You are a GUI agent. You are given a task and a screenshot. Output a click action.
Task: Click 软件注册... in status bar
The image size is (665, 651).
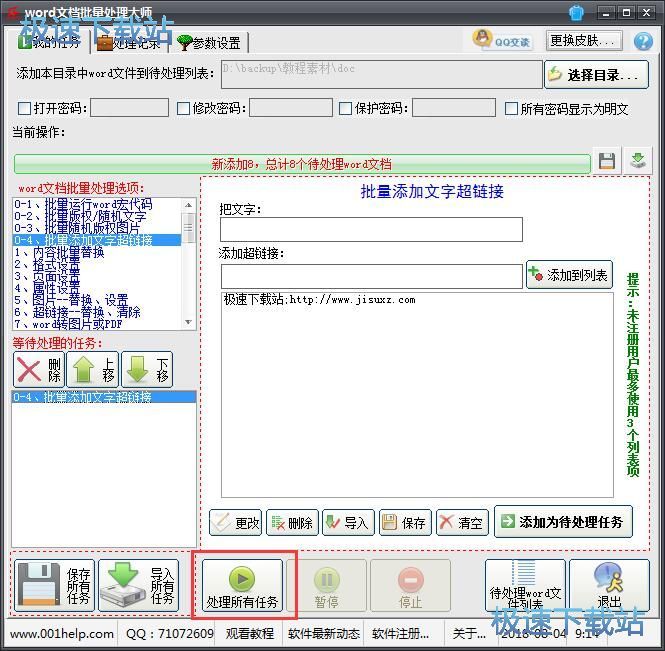(400, 634)
